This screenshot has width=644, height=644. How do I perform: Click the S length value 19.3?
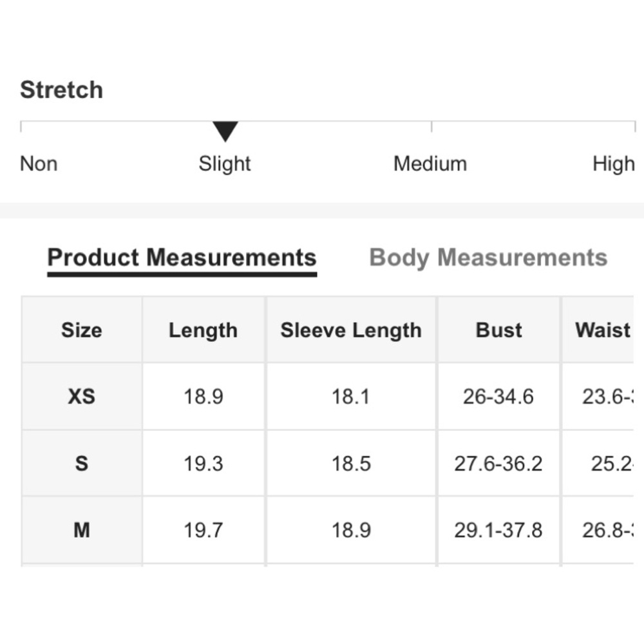click(204, 464)
